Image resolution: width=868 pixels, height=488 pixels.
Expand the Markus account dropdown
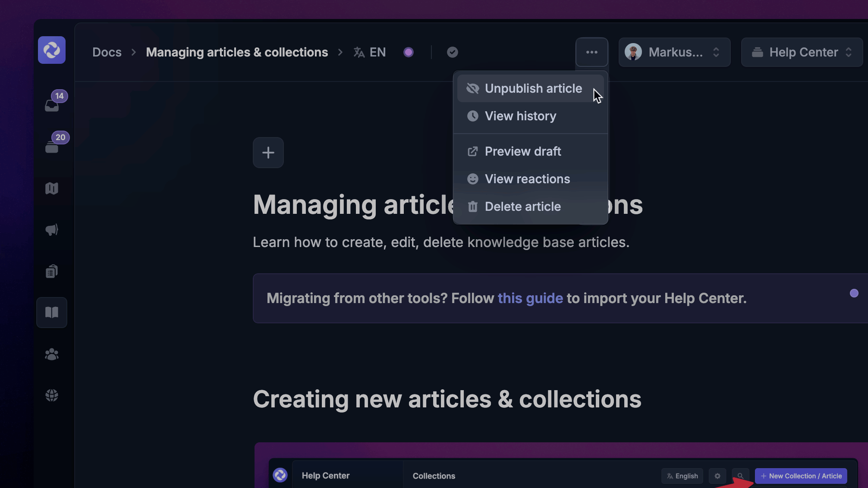(674, 52)
